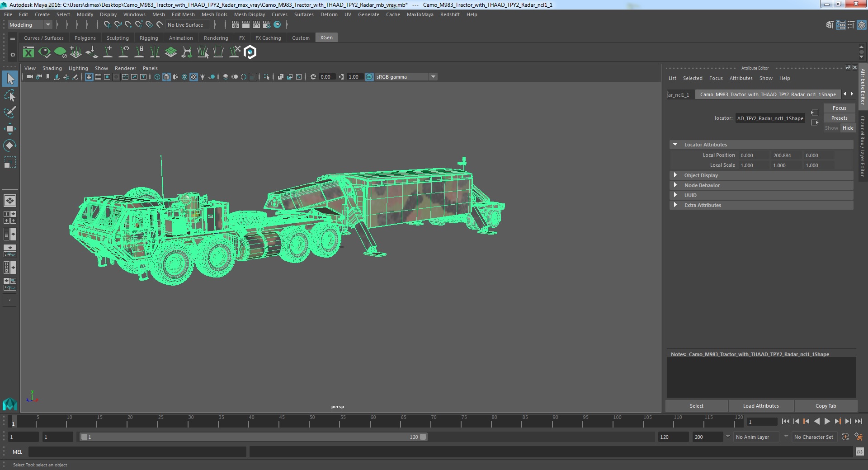The width and height of the screenshot is (868, 470).
Task: Open the Render View clapperboard
Action: pyautogui.click(x=236, y=25)
